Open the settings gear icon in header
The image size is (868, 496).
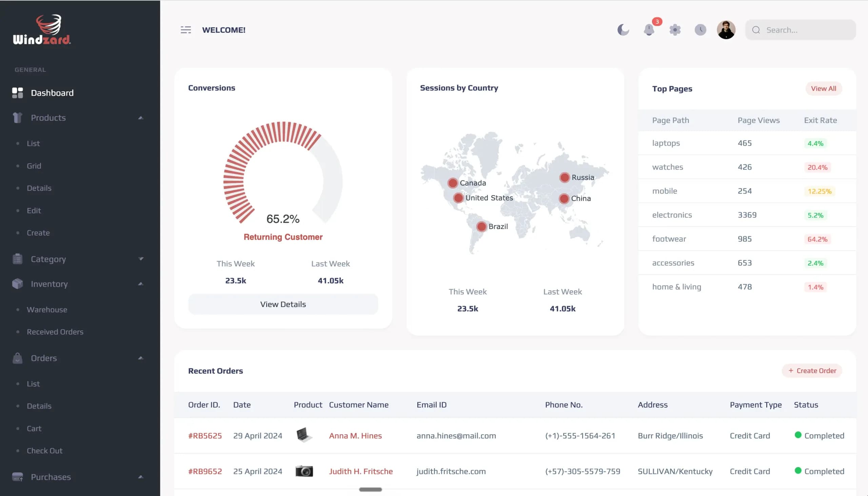[675, 30]
